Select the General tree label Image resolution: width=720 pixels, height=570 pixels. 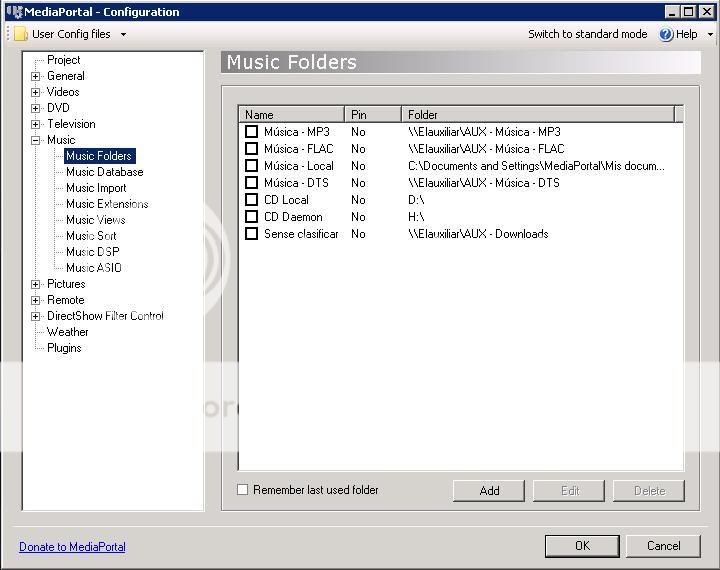(x=66, y=76)
